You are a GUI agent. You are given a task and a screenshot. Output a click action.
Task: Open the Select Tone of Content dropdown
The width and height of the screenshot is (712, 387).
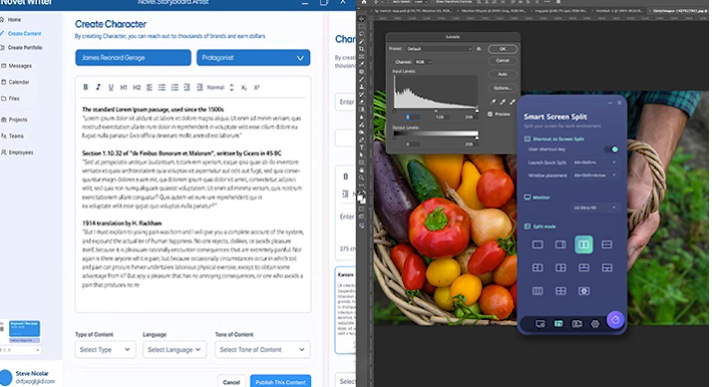(x=262, y=349)
